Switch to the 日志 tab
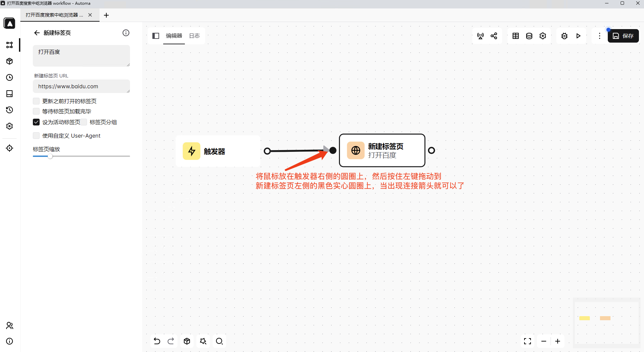Screen dimensions: 644x352 [194, 36]
